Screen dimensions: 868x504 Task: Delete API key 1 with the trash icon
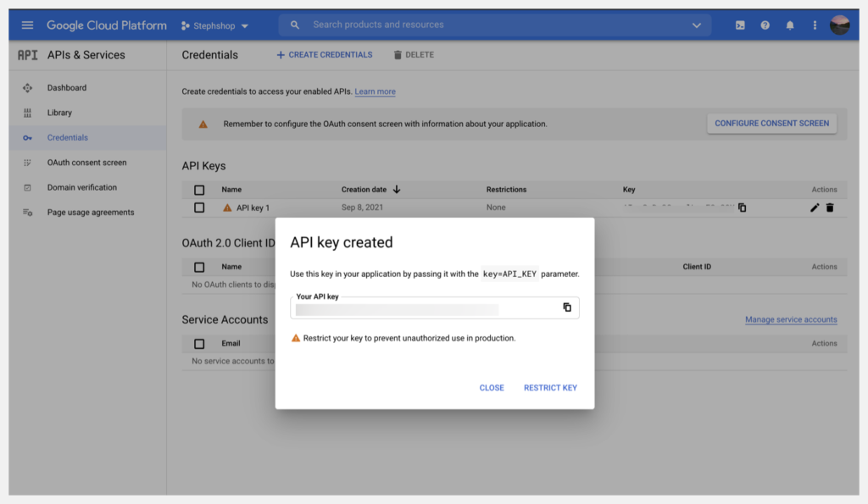click(x=832, y=207)
